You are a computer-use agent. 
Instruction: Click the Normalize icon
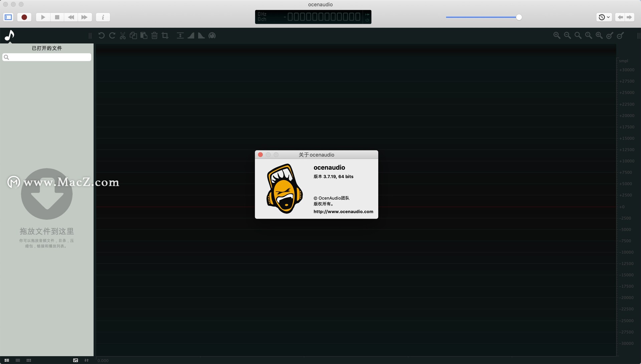[180, 35]
